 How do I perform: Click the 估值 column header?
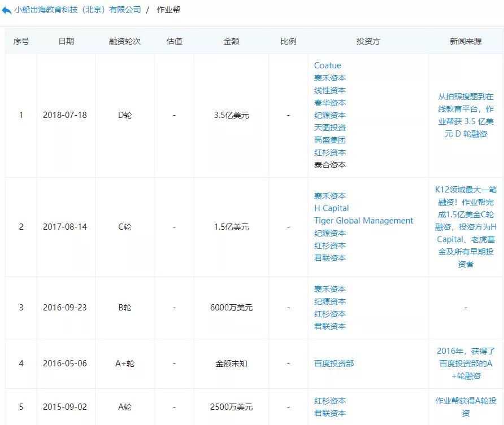click(x=174, y=41)
